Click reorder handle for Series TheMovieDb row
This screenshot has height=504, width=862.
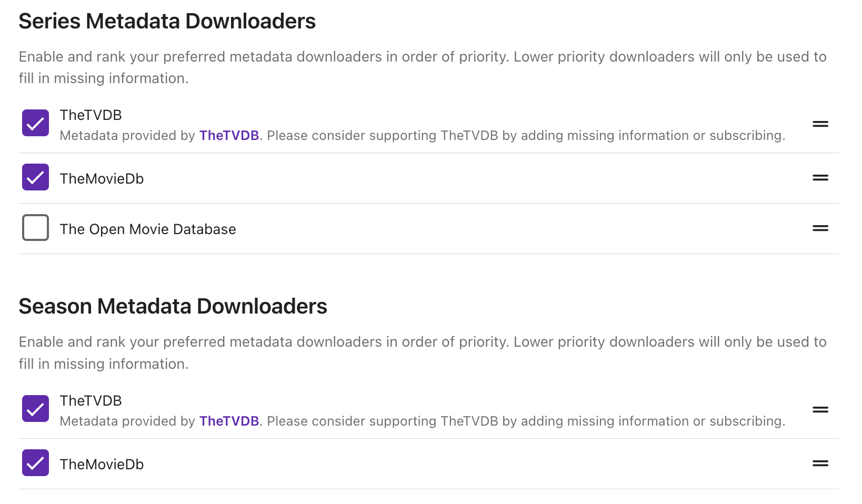point(820,178)
